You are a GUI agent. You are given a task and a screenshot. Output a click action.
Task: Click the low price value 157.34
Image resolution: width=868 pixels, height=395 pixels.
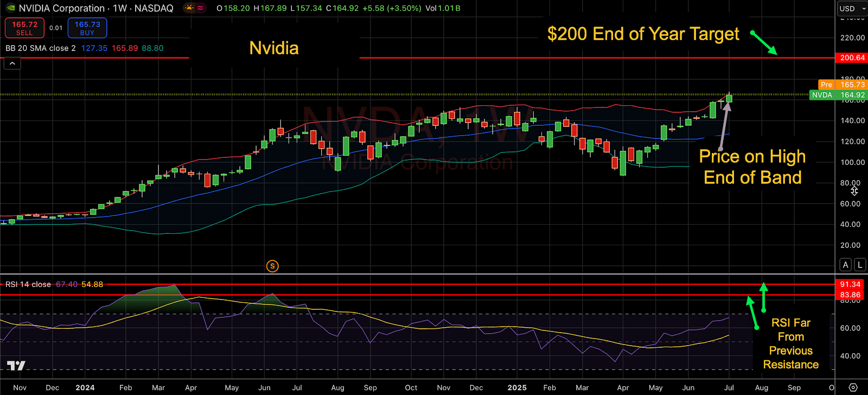tap(309, 8)
